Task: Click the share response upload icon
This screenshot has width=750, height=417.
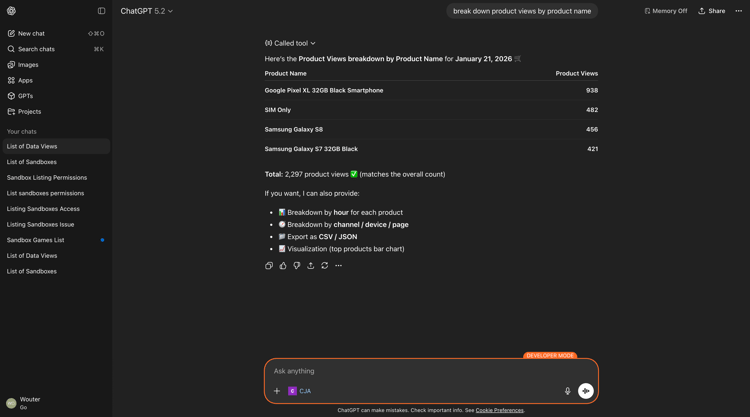Action: pos(310,265)
